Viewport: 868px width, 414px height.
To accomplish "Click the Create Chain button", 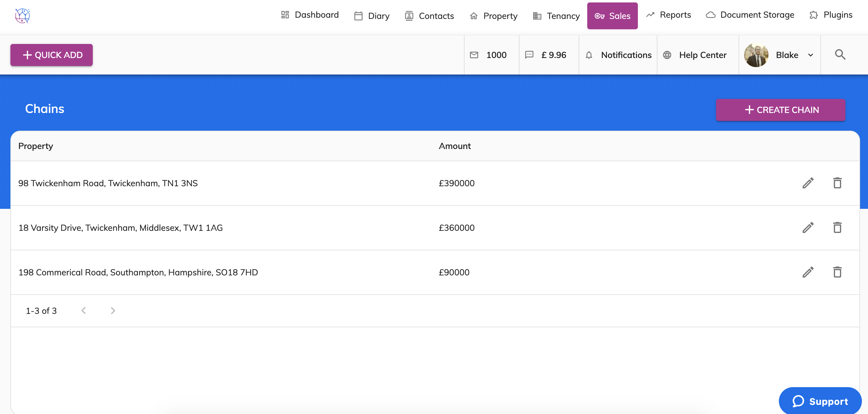I will click(780, 110).
